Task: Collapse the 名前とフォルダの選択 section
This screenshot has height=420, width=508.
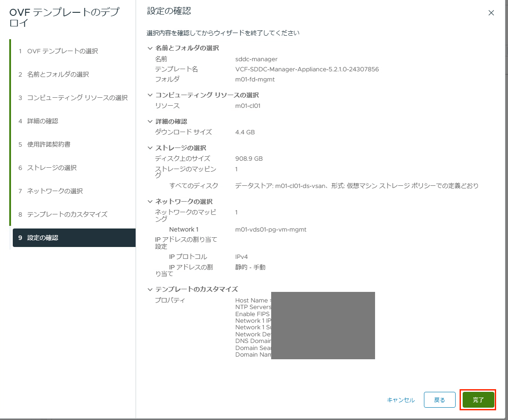Action: tap(150, 48)
